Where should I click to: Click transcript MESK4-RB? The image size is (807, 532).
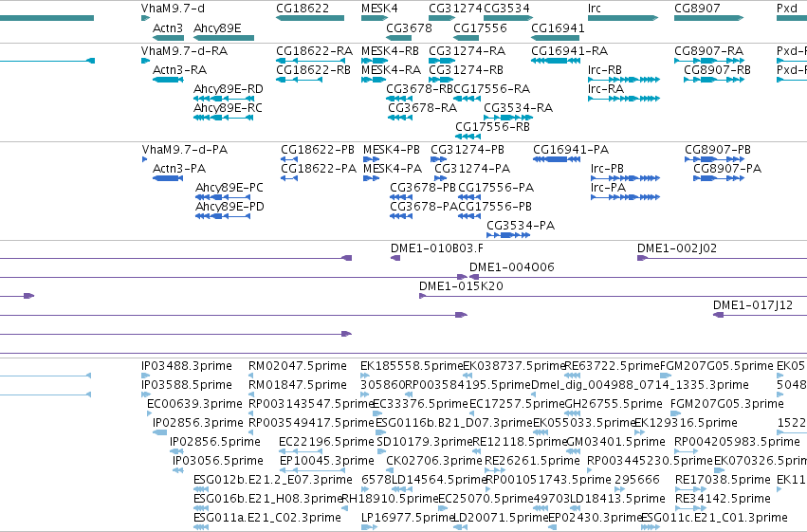[375, 61]
